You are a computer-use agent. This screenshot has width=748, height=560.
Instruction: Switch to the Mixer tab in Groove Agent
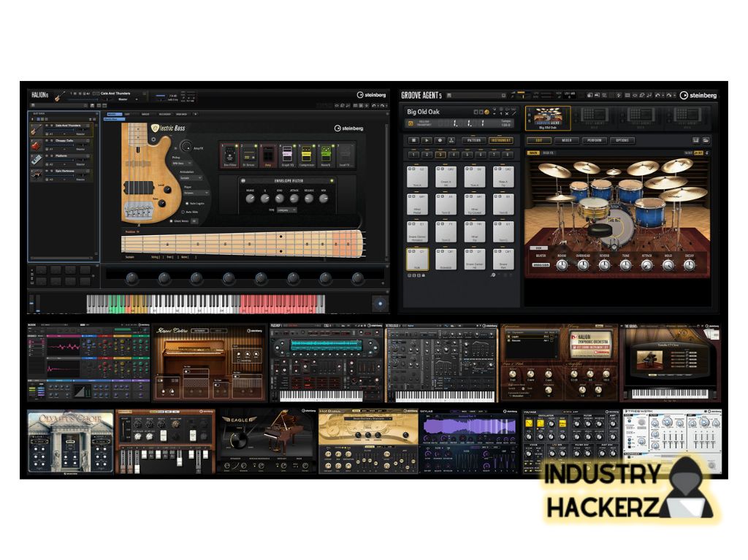(x=567, y=140)
